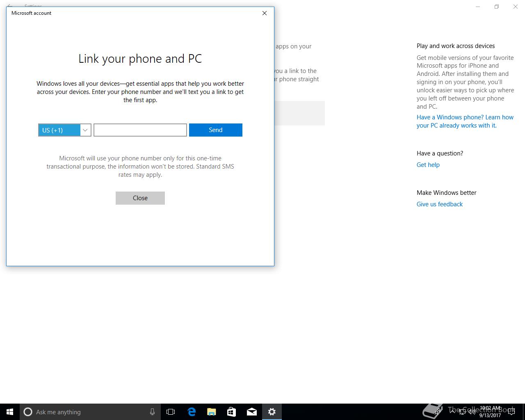Click the Get help link
This screenshot has height=420, width=525.
click(428, 165)
